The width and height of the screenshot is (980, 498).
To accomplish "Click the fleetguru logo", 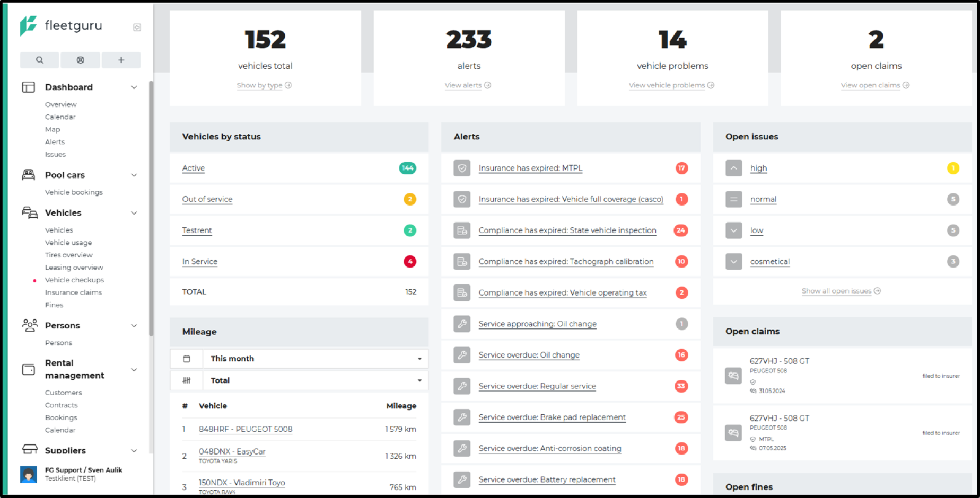I will 61,25.
